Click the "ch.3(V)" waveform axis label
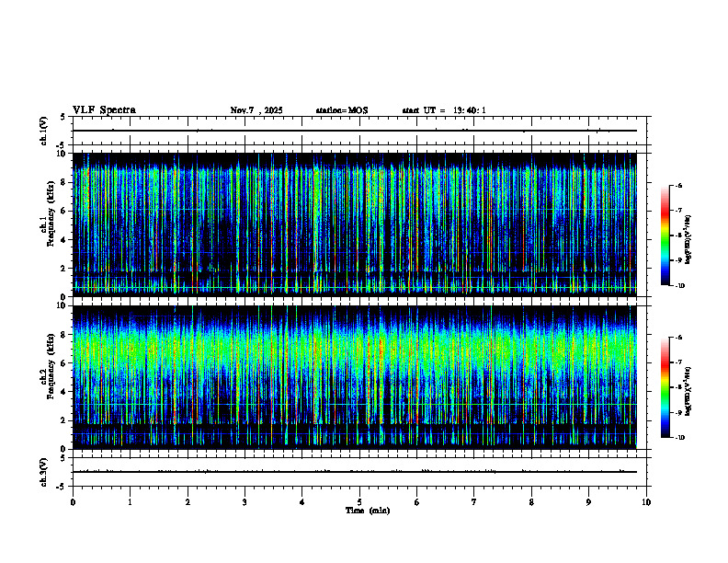 (x=43, y=472)
